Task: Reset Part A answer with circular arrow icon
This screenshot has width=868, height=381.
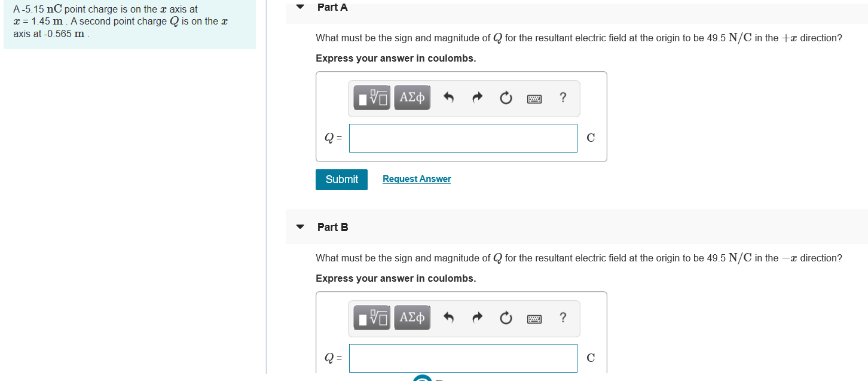Action: point(506,98)
